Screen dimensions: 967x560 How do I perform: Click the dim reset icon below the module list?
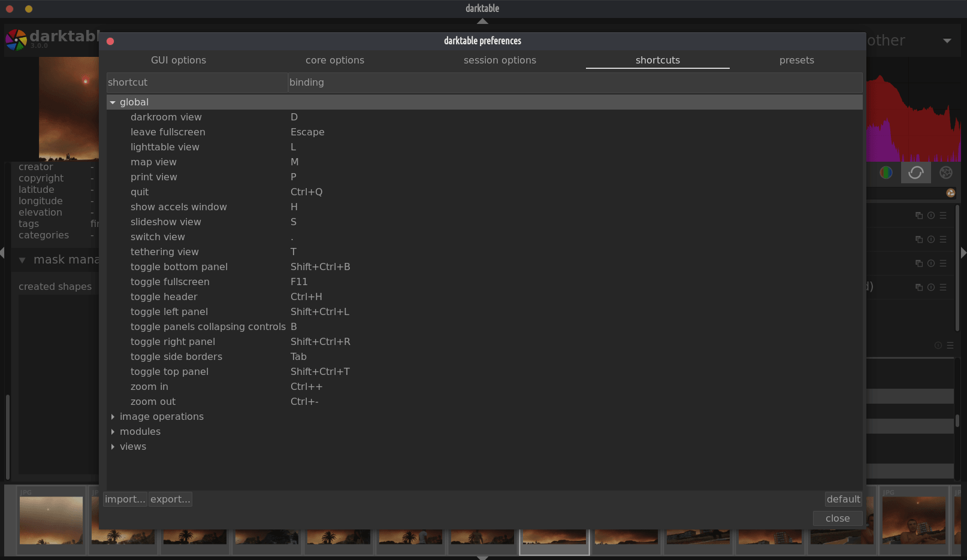pos(938,346)
